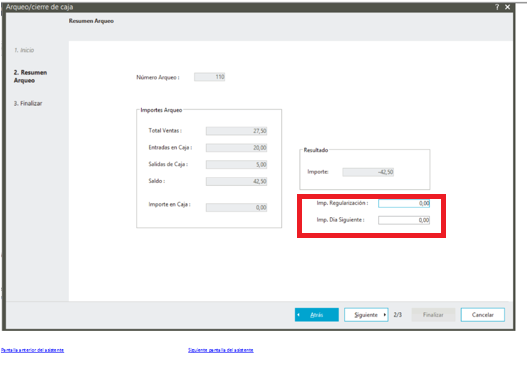Close the Arqueo/cierre de caja dialog
This screenshot has height=376, width=527.
[x=508, y=7]
